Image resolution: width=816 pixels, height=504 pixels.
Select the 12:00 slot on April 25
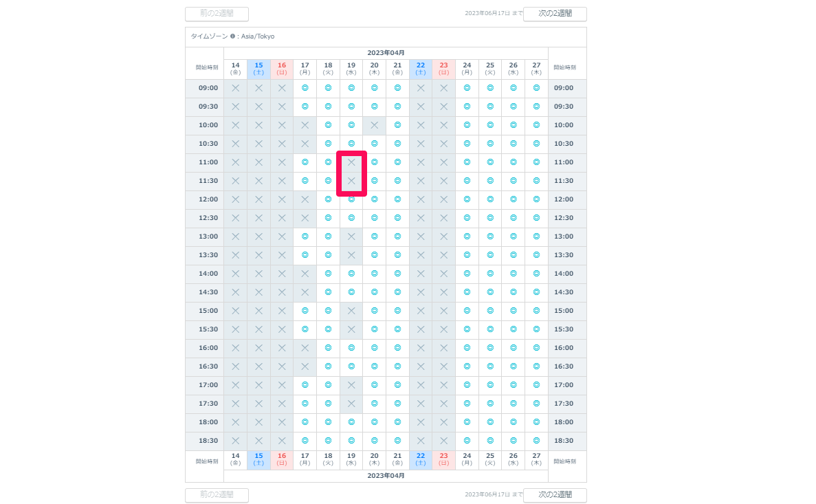pos(490,199)
